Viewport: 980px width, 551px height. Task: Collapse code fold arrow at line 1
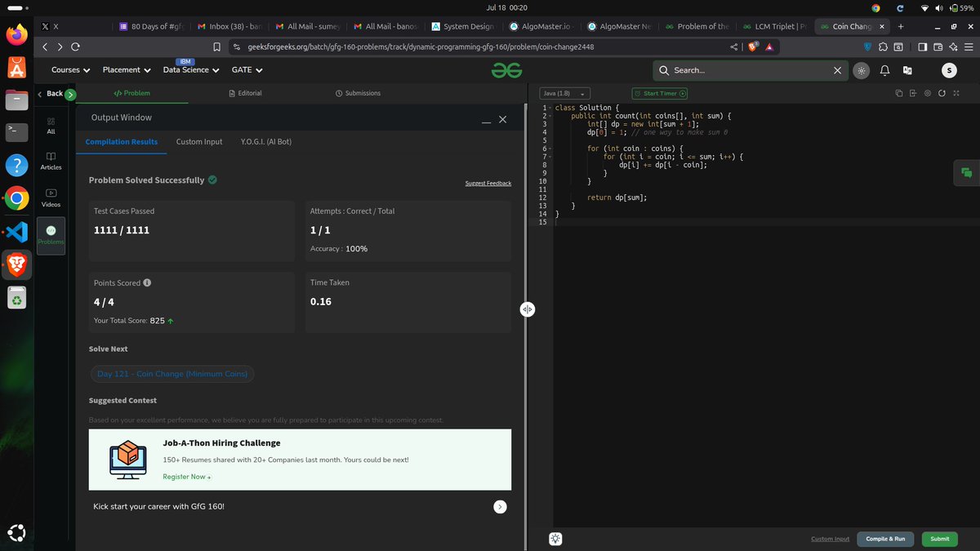click(x=551, y=108)
